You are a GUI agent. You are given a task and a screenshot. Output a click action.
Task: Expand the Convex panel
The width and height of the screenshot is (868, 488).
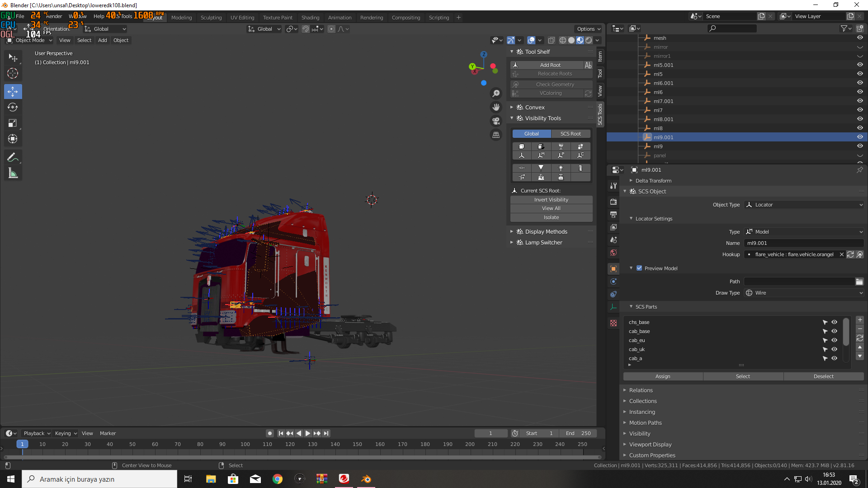[x=535, y=108]
